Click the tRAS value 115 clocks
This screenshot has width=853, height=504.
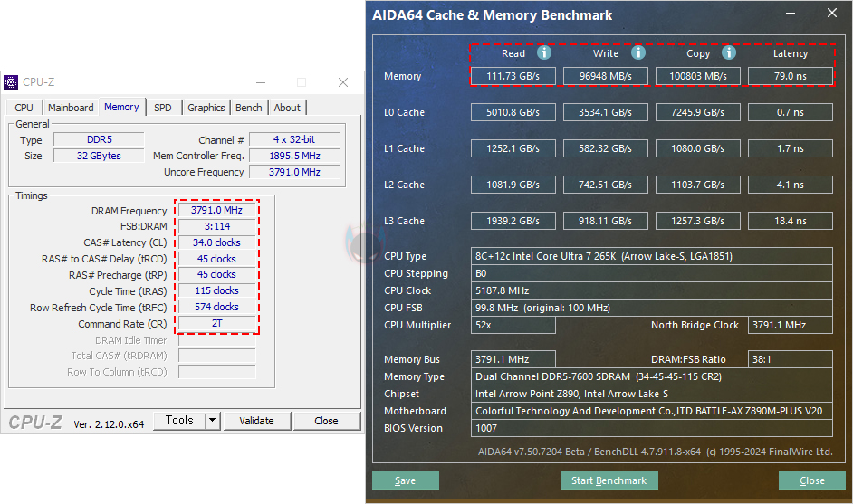[217, 290]
